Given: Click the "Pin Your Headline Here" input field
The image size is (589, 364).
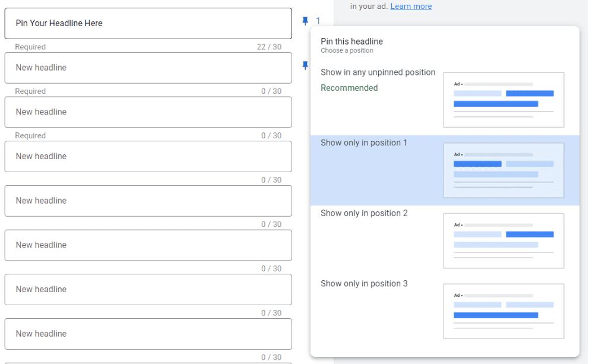Looking at the screenshot, I should coord(148,23).
